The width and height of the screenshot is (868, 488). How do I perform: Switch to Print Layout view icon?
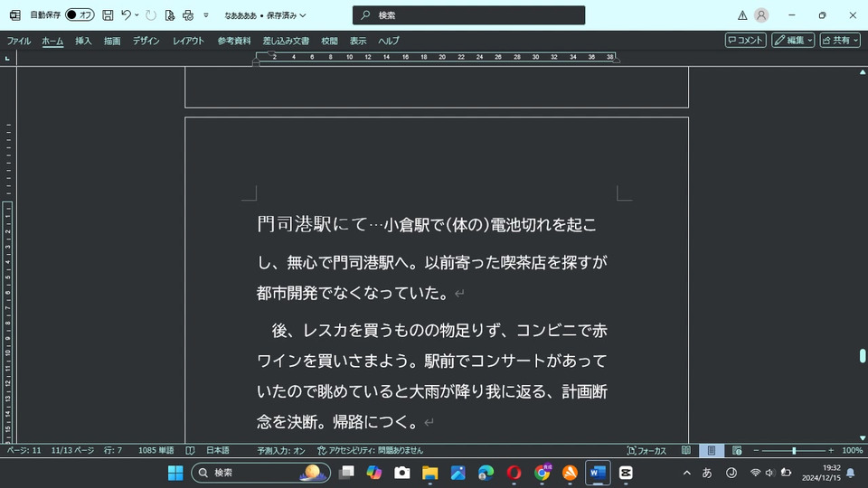coord(712,450)
